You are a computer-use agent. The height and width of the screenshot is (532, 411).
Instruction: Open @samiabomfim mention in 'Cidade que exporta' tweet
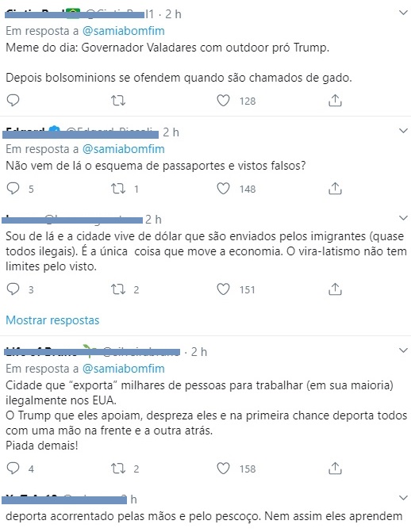(124, 369)
